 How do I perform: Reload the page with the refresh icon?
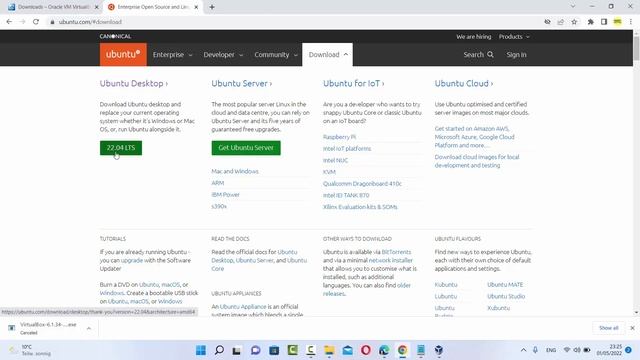36,22
